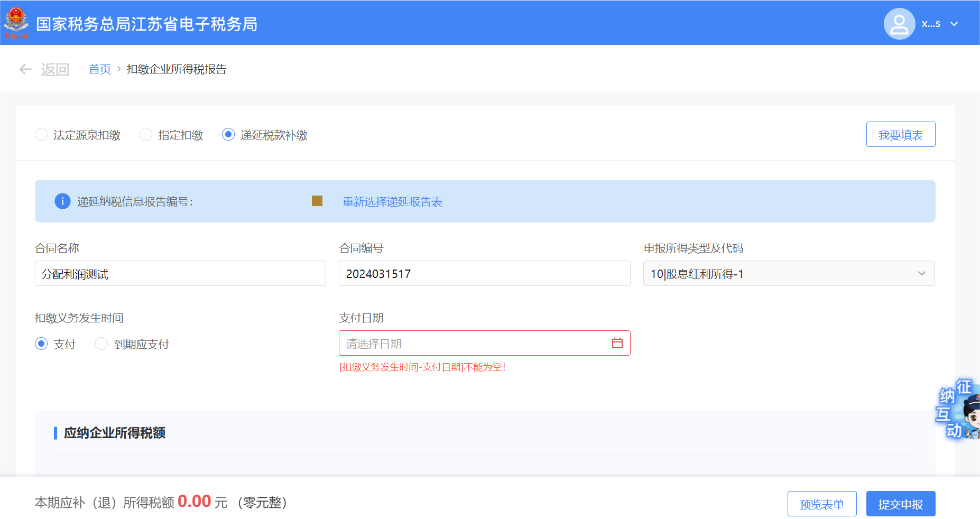
Task: Select the 法定源泉扣缴 radio option
Action: [41, 135]
